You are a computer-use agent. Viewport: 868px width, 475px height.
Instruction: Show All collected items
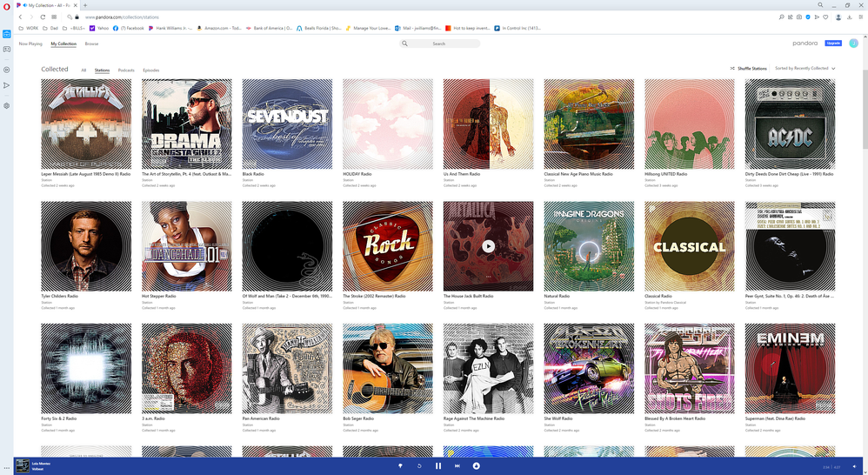(x=83, y=70)
